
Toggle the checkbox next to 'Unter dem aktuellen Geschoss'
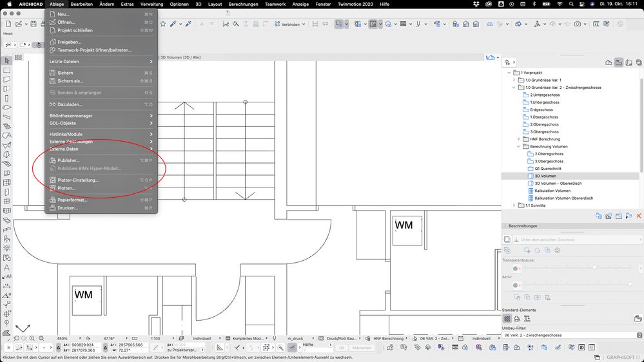point(507,239)
